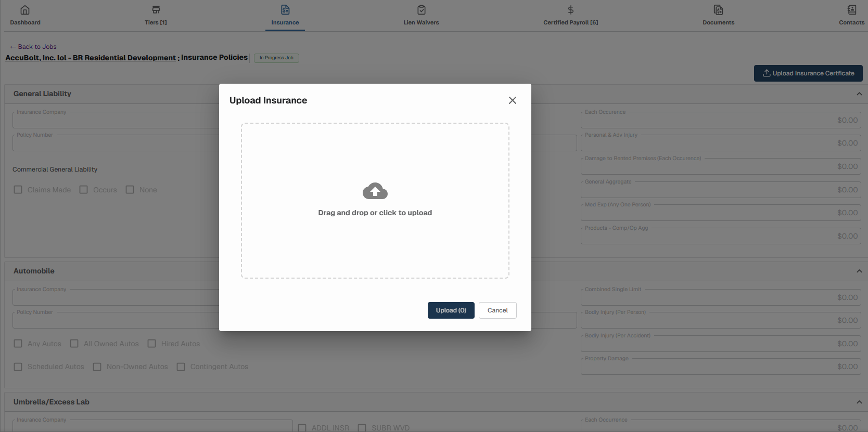Click Personal & Adv Injury amount field

click(721, 143)
